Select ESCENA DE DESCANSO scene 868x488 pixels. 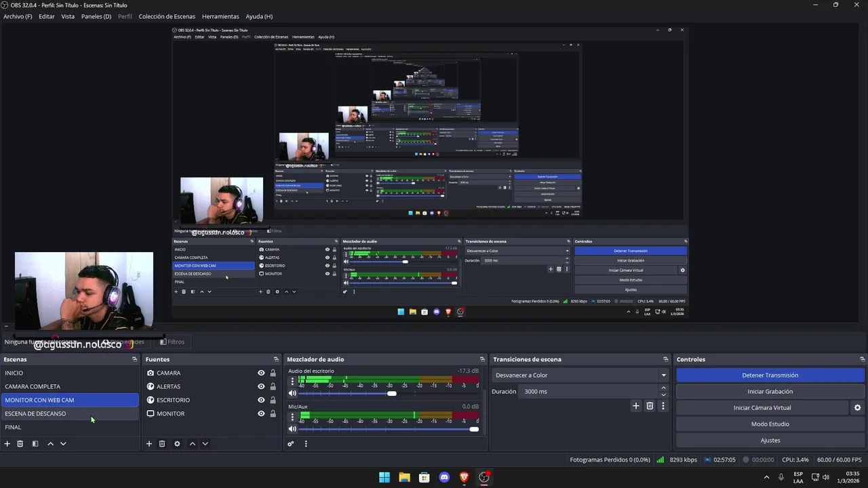[x=70, y=413]
